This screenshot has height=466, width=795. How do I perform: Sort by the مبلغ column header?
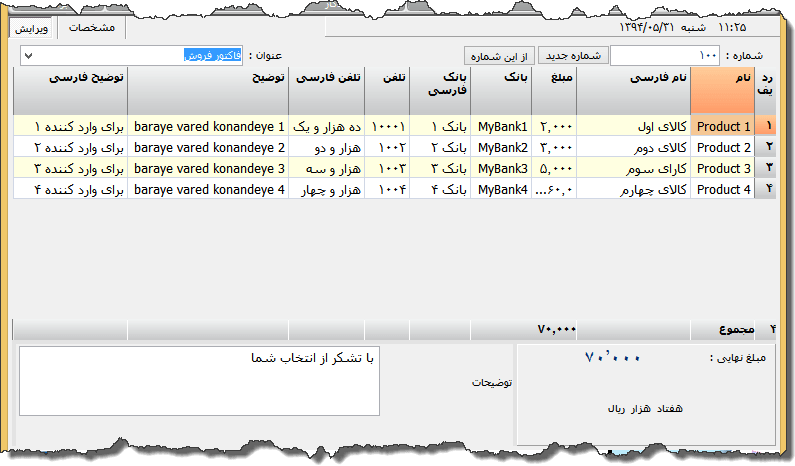click(555, 89)
